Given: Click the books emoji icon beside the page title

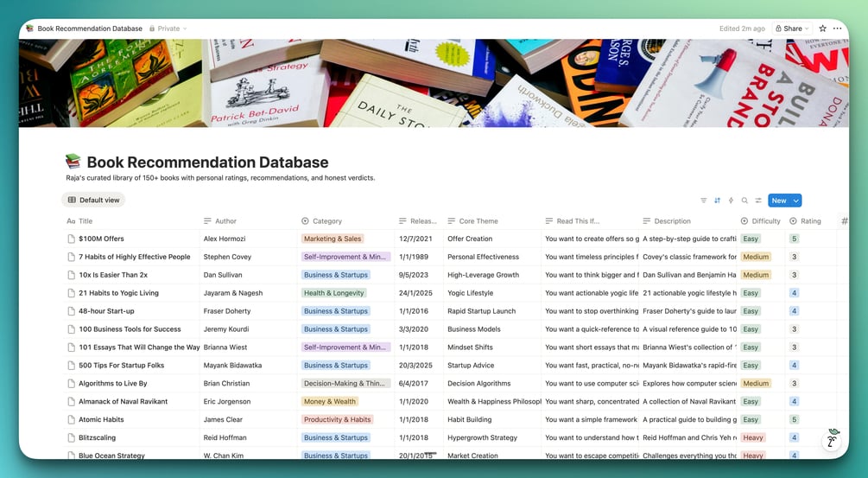Looking at the screenshot, I should tap(73, 161).
